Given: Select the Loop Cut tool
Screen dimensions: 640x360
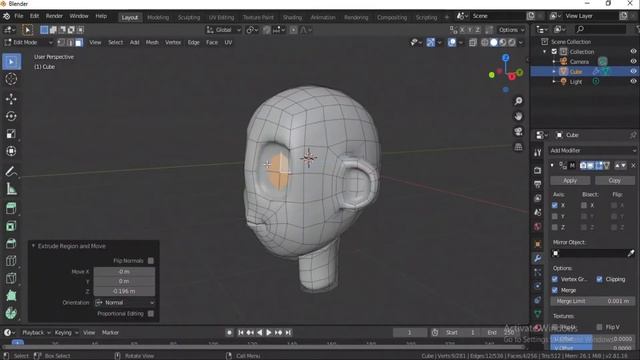Looking at the screenshot, I should tap(11, 261).
